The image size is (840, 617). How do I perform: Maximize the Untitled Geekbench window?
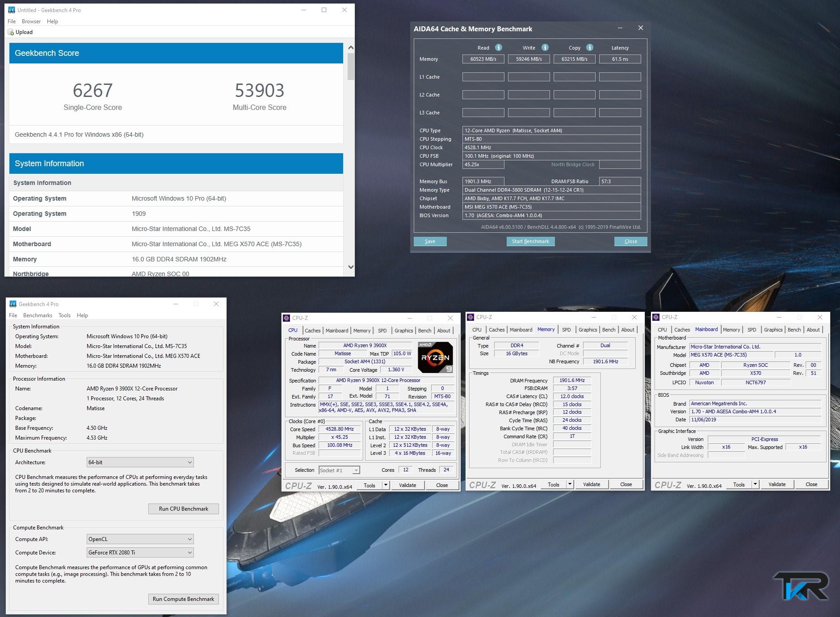point(324,10)
